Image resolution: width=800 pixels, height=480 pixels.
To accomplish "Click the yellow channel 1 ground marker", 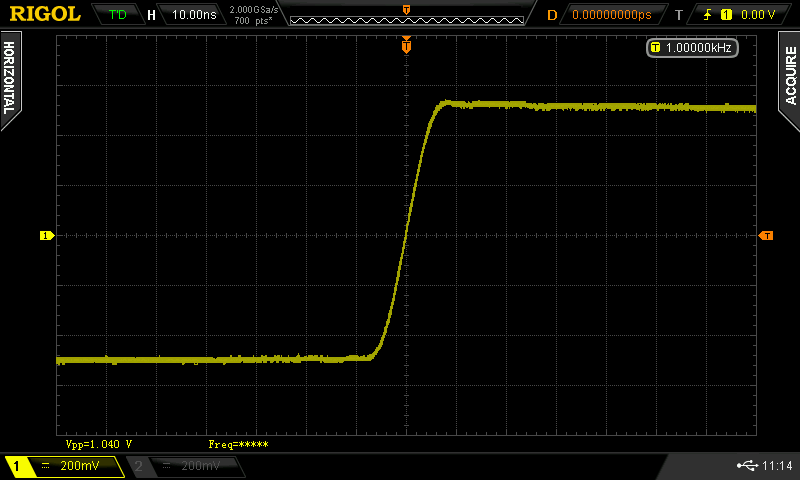I will pyautogui.click(x=45, y=235).
